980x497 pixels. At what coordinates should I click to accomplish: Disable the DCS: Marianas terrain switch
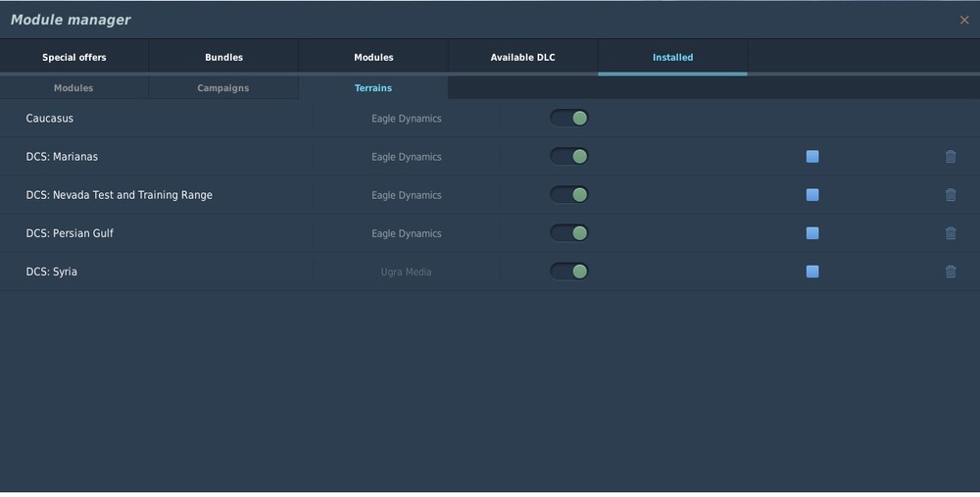[569, 157]
